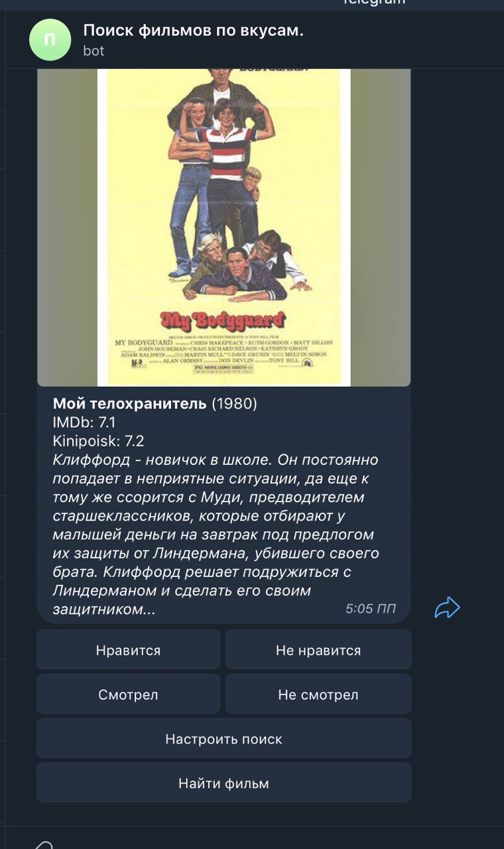Image resolution: width=504 pixels, height=849 pixels.
Task: Click the 'Найти фильм' button
Action: tap(224, 783)
